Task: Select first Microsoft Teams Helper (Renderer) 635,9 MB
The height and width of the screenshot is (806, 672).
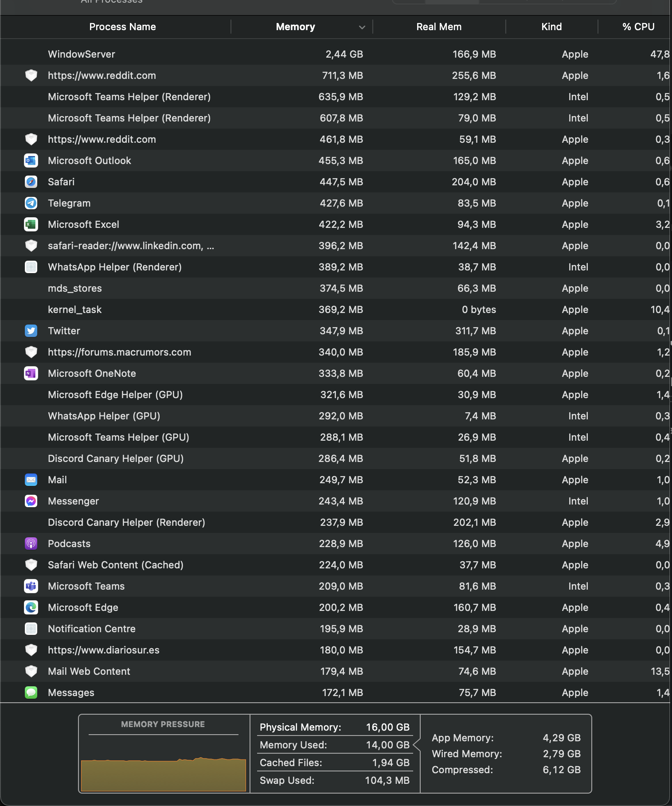Action: (x=335, y=97)
